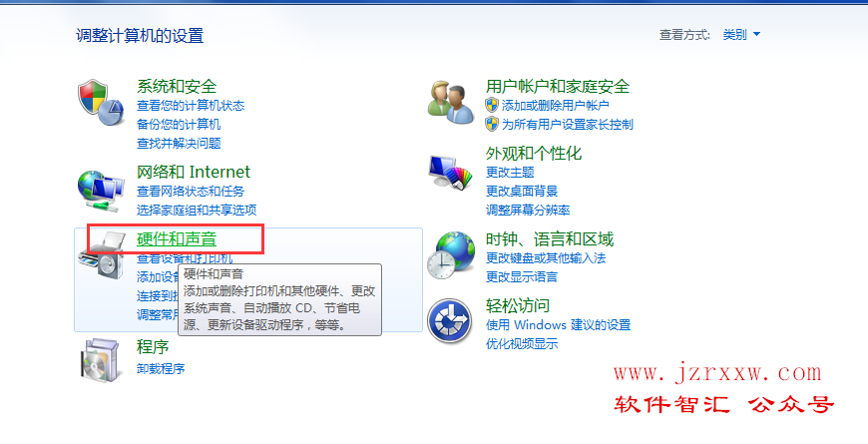
Task: Open the Programs disc box icon
Action: (x=100, y=360)
